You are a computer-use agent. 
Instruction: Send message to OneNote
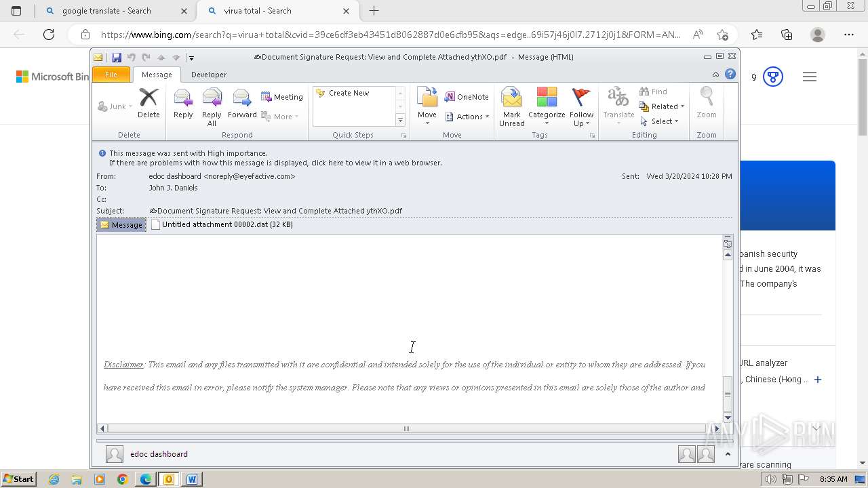(x=467, y=97)
